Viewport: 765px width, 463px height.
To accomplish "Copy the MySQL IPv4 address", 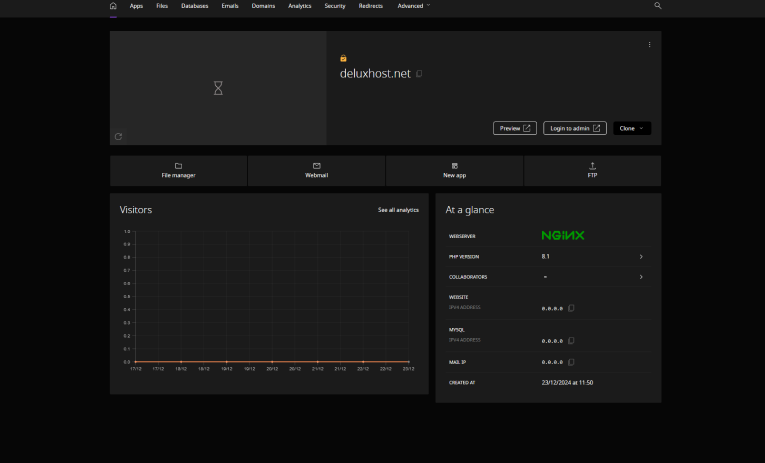I will tap(571, 341).
